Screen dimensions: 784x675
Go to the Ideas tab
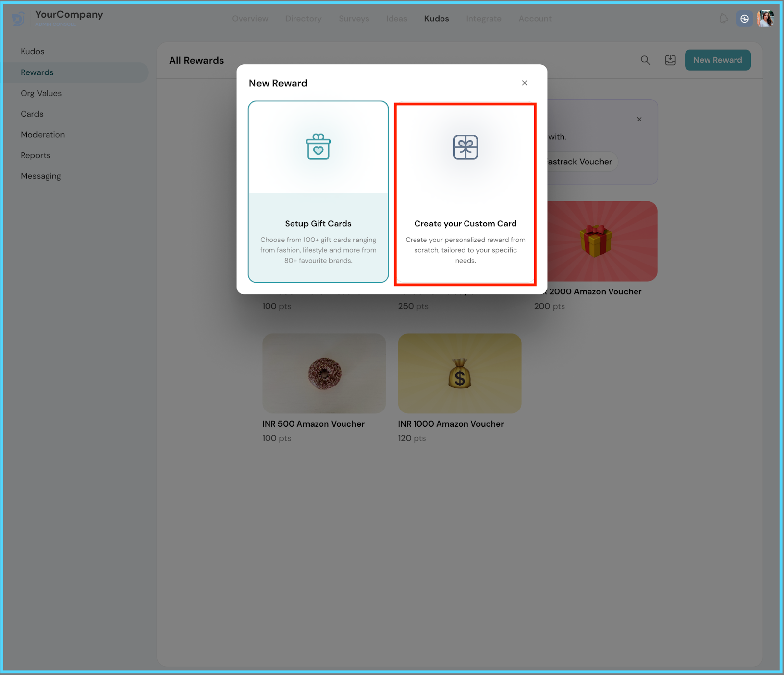[x=396, y=19]
